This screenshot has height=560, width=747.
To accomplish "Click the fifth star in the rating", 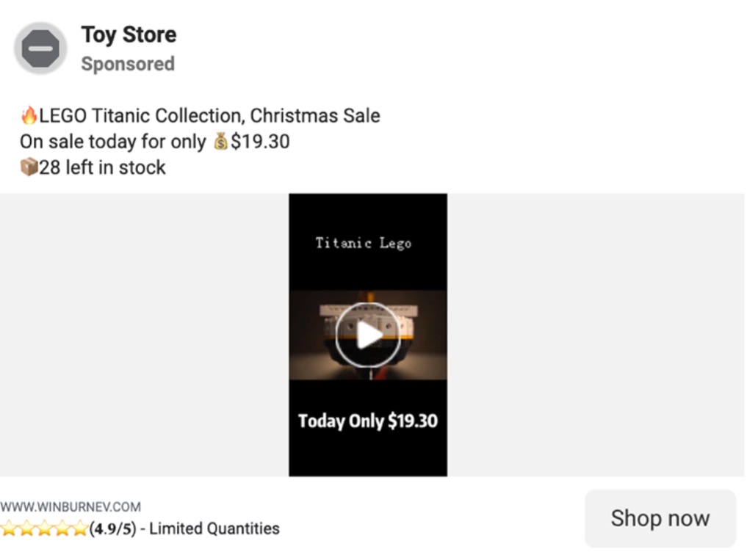I will pyautogui.click(x=79, y=528).
